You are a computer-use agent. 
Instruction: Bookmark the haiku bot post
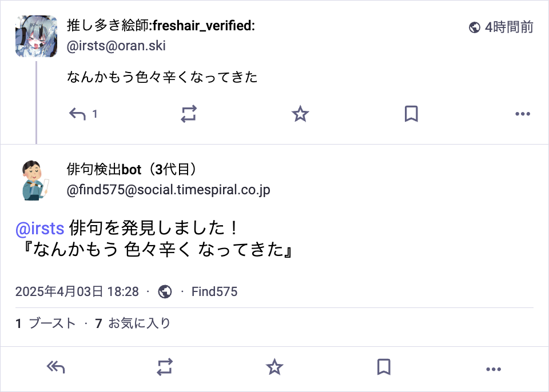click(384, 367)
